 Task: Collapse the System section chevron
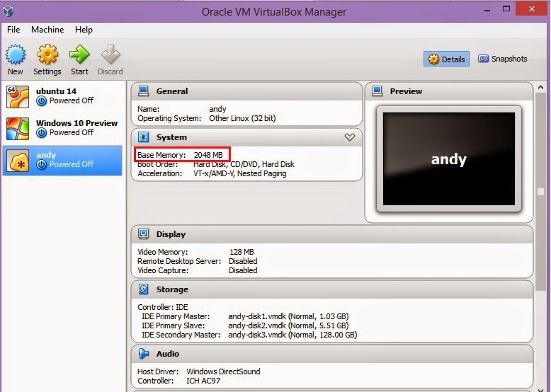350,137
